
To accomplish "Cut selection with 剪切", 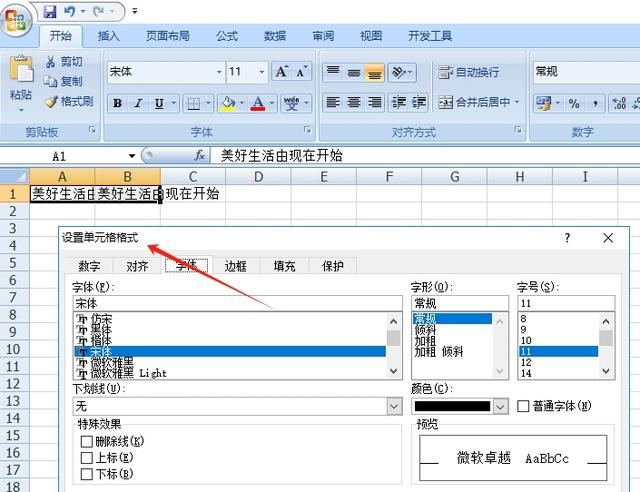I will click(x=64, y=62).
